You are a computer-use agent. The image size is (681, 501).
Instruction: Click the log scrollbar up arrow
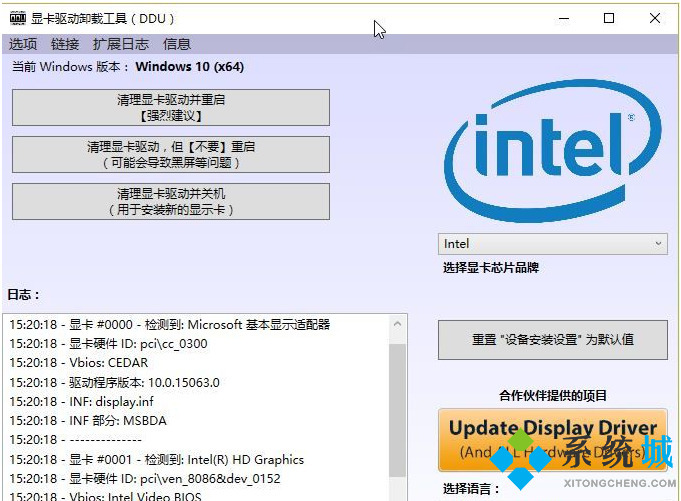coord(397,324)
